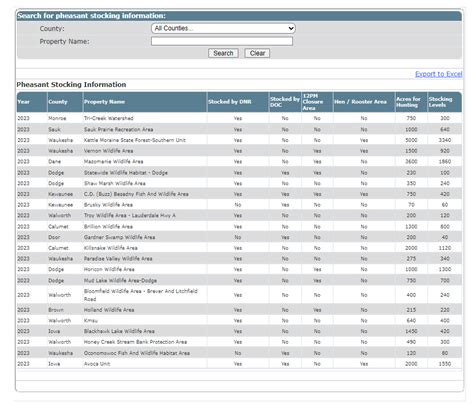Sort by the County column header
This screenshot has height=404, width=474.
(58, 102)
